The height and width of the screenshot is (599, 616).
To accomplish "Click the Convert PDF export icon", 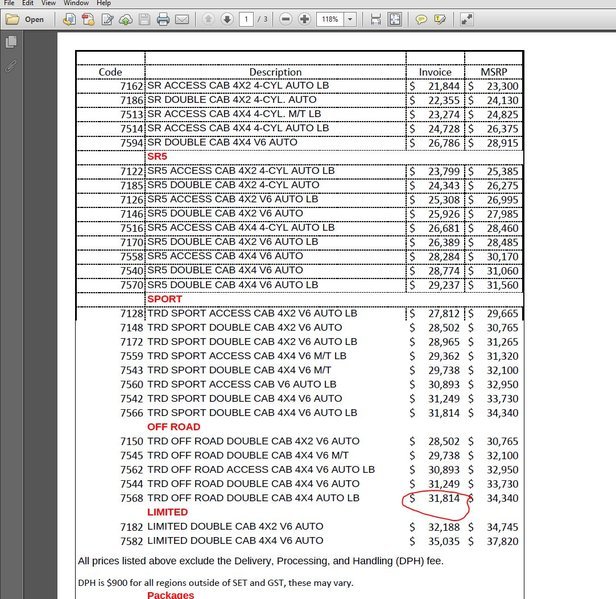I will coord(88,19).
